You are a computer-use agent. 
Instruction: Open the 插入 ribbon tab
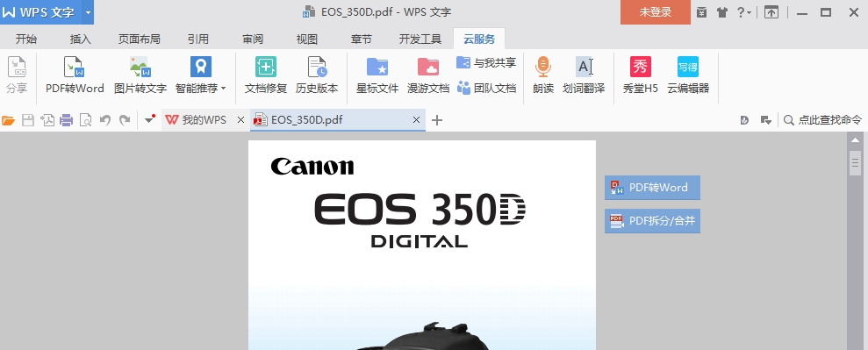(x=81, y=39)
